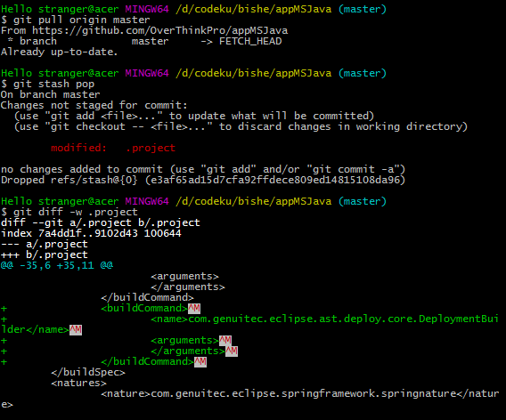Click the 'On branch master' line

(x=51, y=94)
